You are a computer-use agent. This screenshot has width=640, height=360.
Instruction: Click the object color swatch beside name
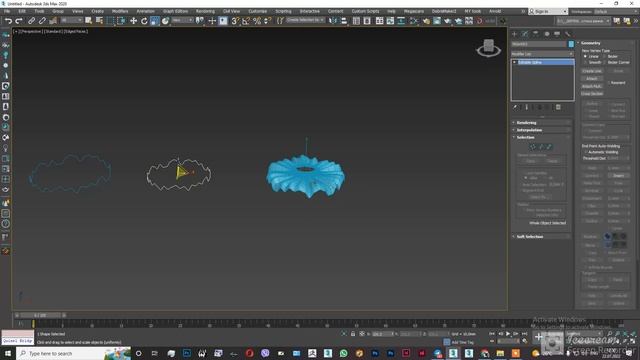click(571, 44)
